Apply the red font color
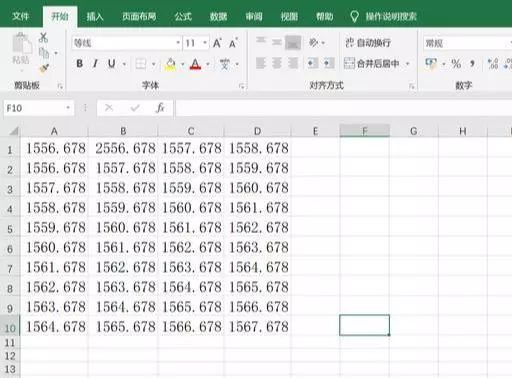Viewport: 512px width, 378px height. [x=195, y=64]
